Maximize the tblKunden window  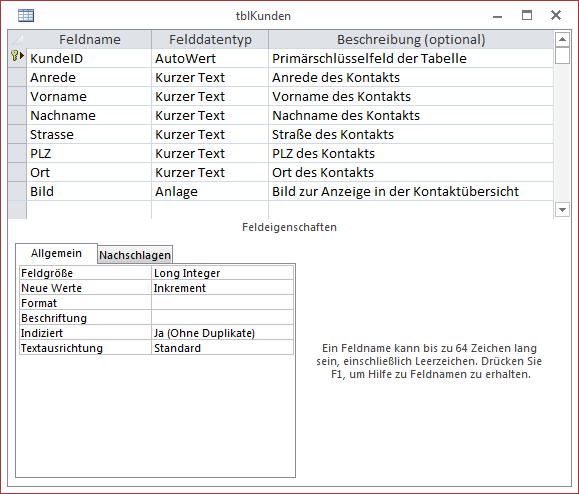527,16
